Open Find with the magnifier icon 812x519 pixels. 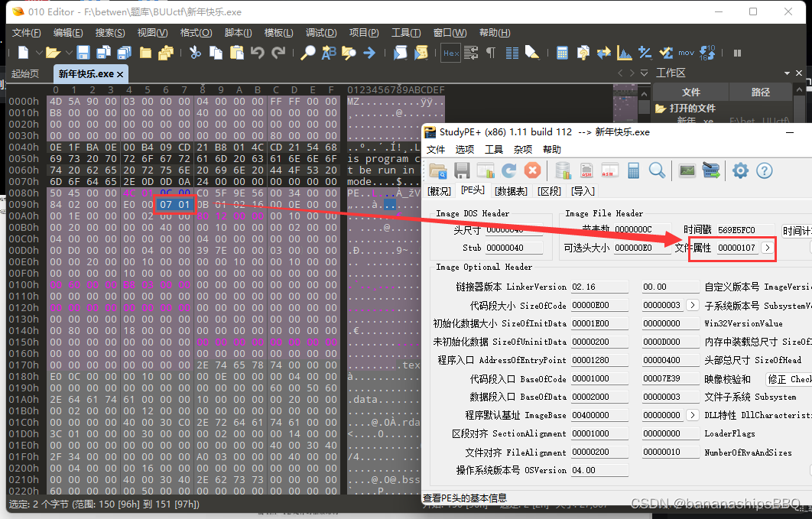click(308, 52)
